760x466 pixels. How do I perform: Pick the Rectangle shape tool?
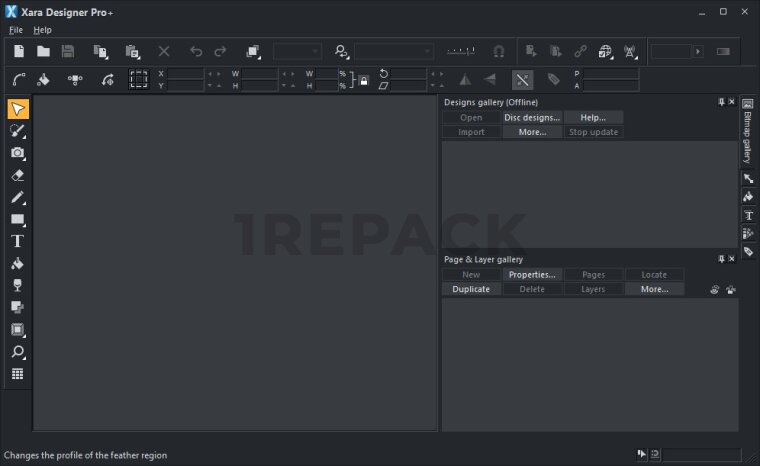(x=17, y=219)
